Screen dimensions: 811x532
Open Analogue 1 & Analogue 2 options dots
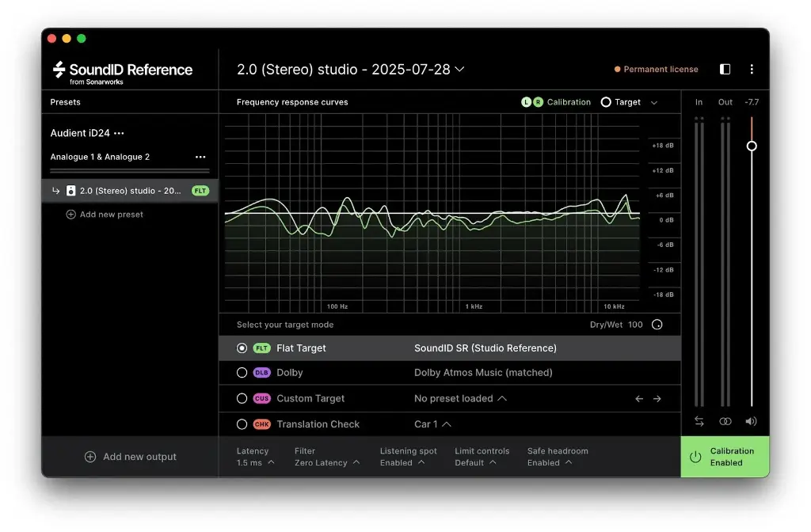click(x=200, y=158)
